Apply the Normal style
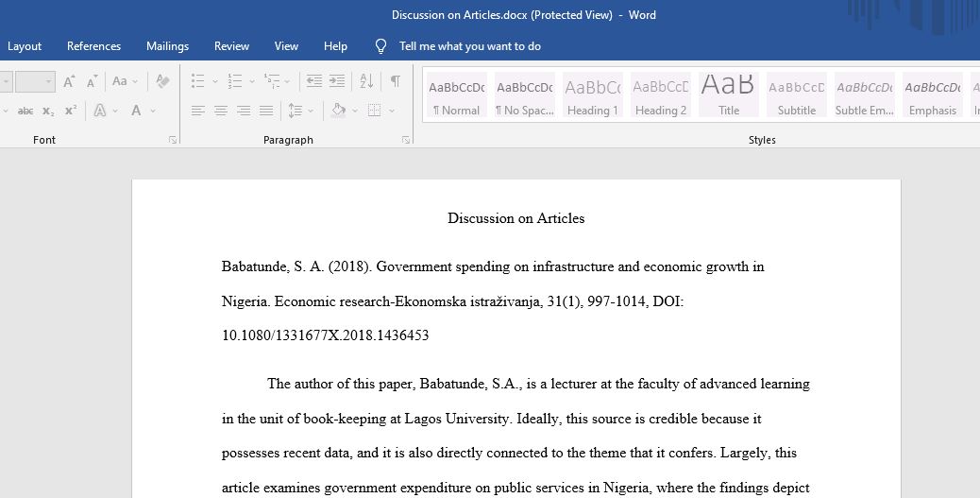Viewport: 980px width, 498px height. pos(456,94)
